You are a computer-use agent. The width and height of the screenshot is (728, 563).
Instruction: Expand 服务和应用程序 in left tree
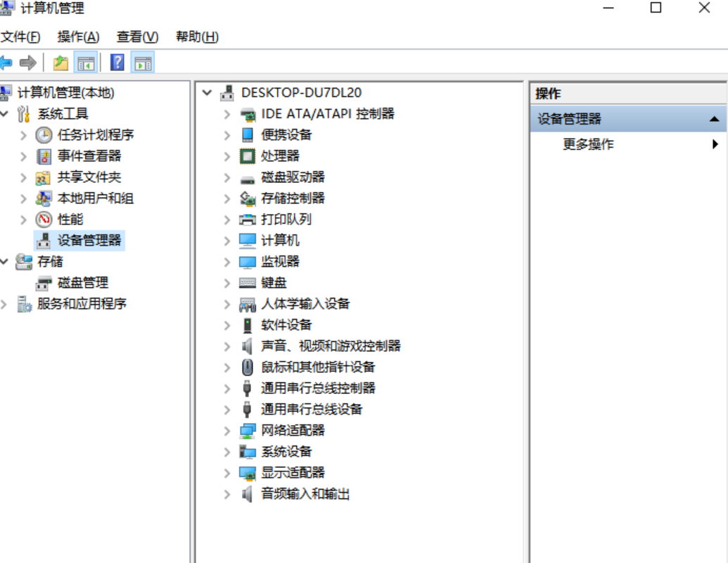pos(4,304)
